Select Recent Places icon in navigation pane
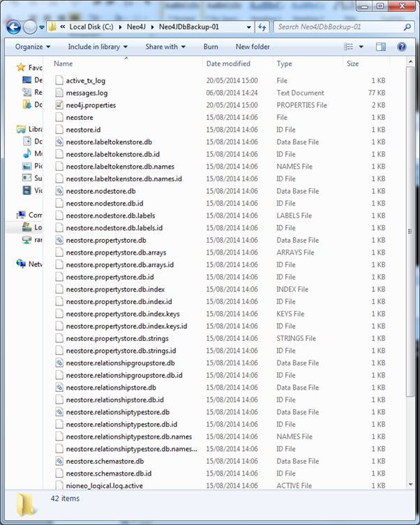420x525 pixels. point(27,92)
